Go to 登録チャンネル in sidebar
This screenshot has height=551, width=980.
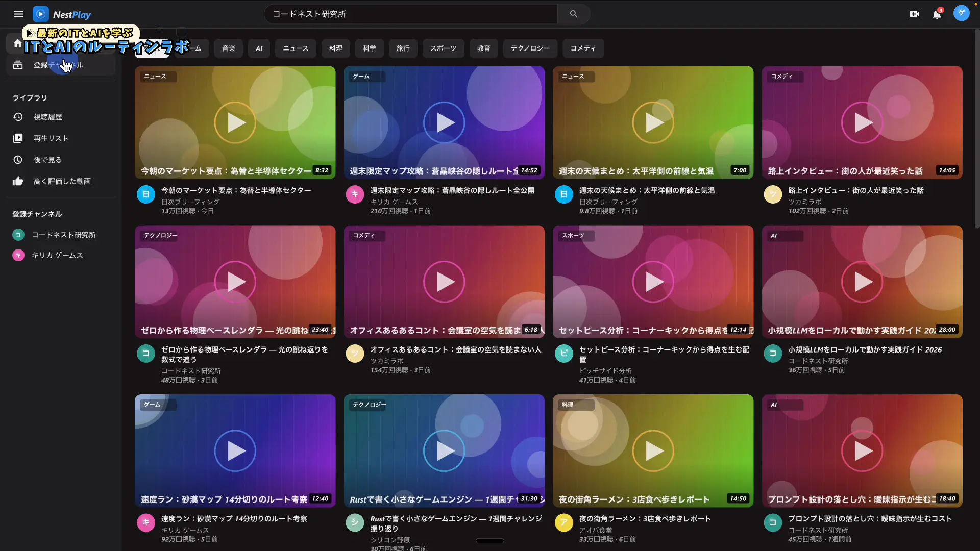(61, 65)
